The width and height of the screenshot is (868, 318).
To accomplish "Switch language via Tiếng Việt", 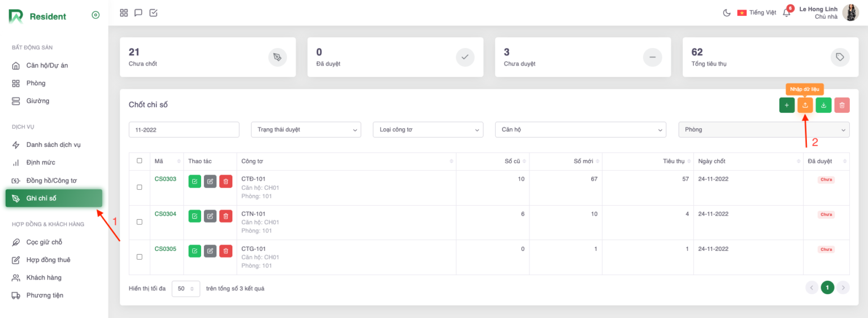I will tap(757, 13).
